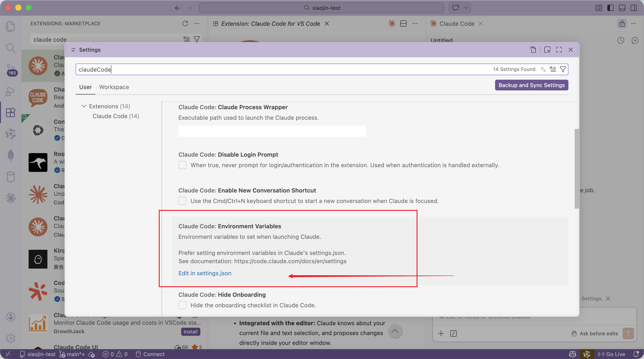Viewport: 644px width, 359px height.
Task: Open Manage gear icon in activity bar
Action: [x=11, y=338]
